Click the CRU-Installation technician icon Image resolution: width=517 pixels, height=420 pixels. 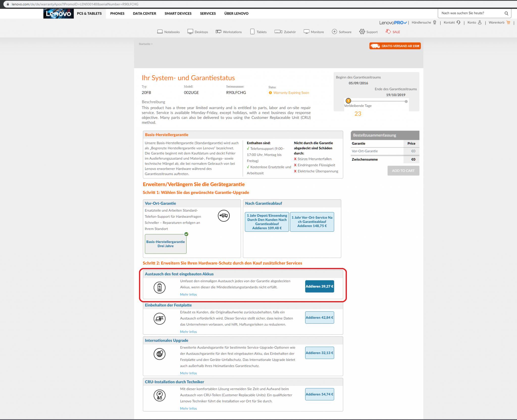click(160, 395)
